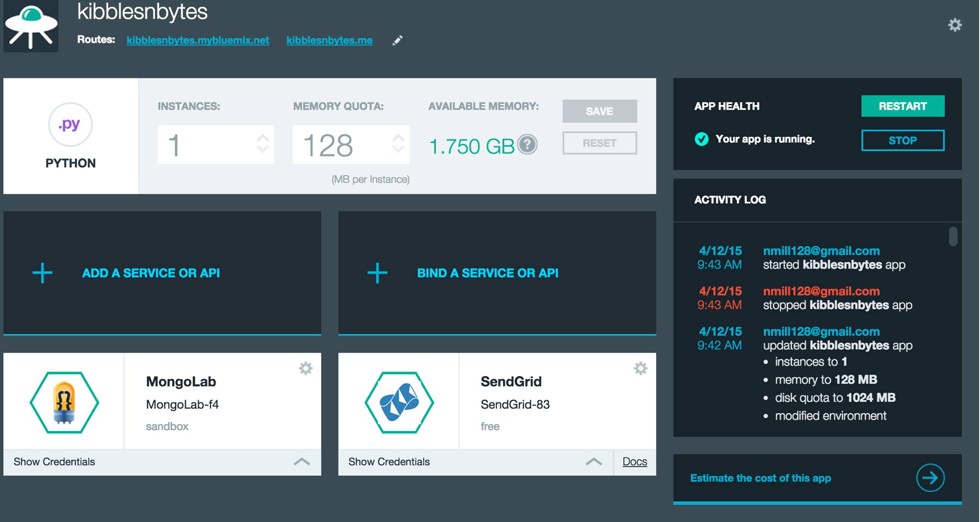The width and height of the screenshot is (980, 522).
Task: Click the Python .py runtime icon
Action: [70, 124]
